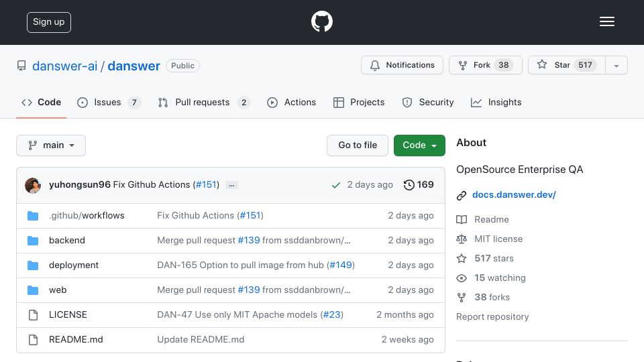
Task: Click the eye icon beside 15 watching
Action: click(462, 278)
